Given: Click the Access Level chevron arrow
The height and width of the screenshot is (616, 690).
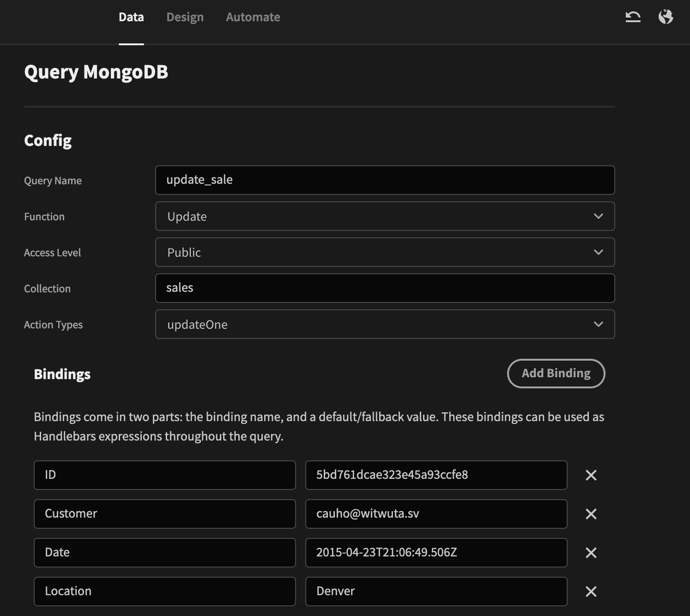Looking at the screenshot, I should 599,252.
